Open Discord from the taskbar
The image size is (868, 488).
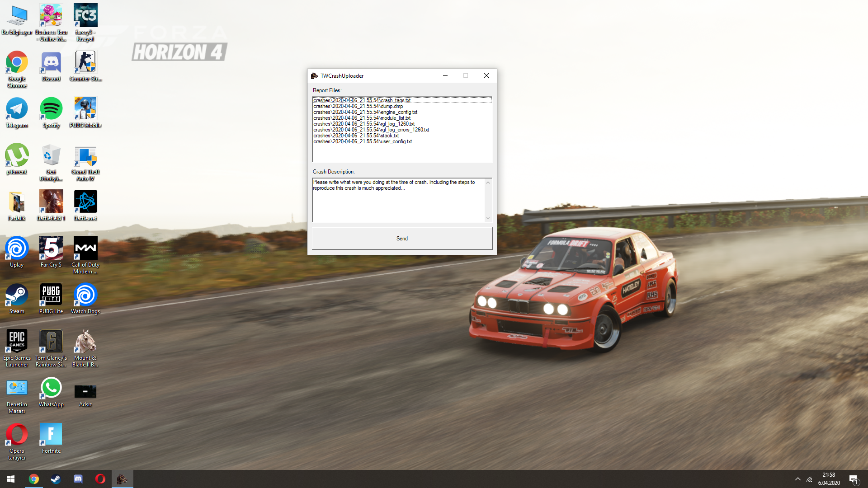(78, 479)
